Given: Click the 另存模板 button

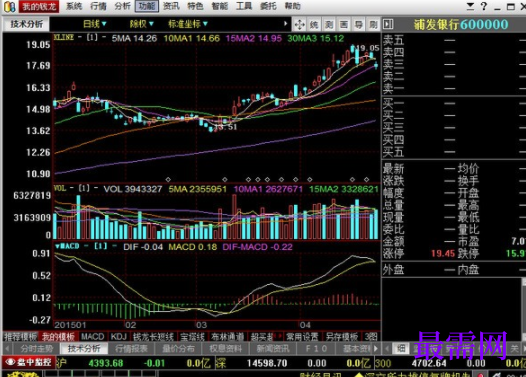Looking at the screenshot, I should [x=342, y=336].
